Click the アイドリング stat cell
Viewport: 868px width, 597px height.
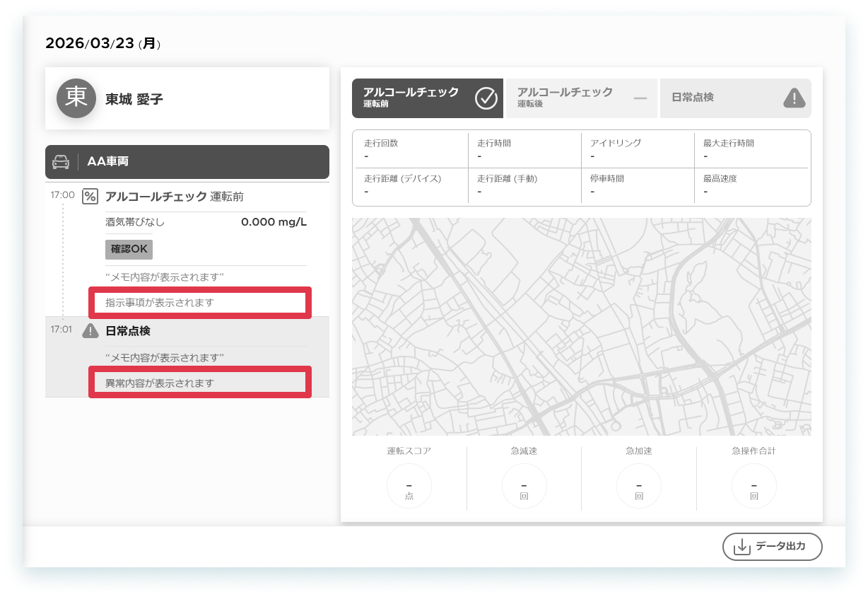tap(638, 149)
